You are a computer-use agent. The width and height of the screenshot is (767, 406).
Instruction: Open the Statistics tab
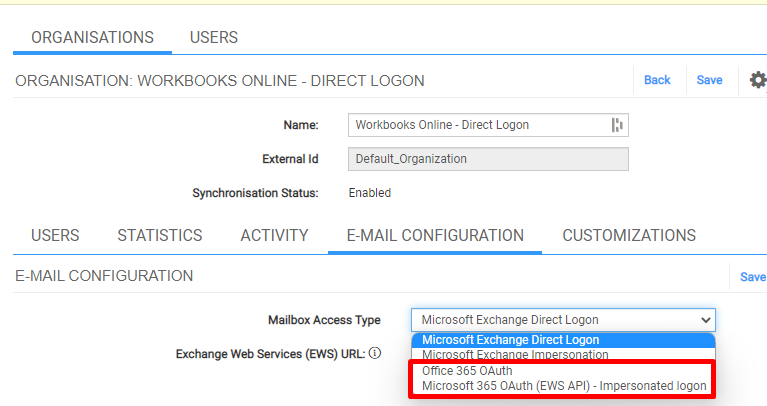(159, 235)
